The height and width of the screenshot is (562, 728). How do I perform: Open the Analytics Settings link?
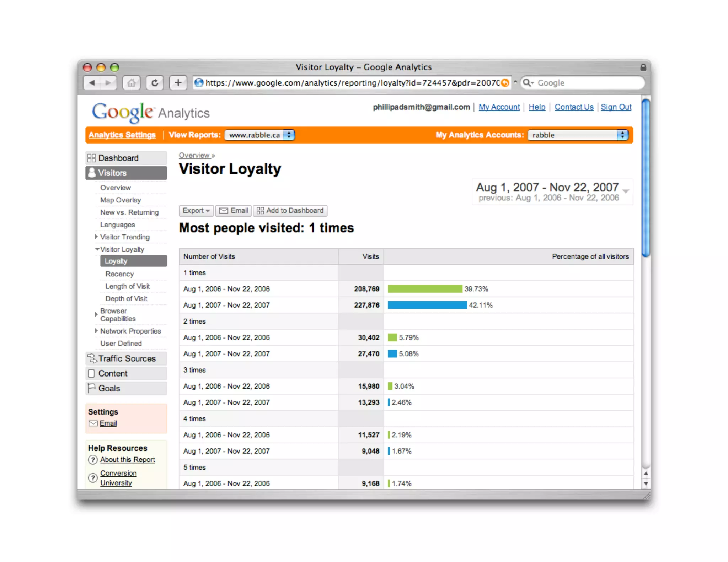122,135
